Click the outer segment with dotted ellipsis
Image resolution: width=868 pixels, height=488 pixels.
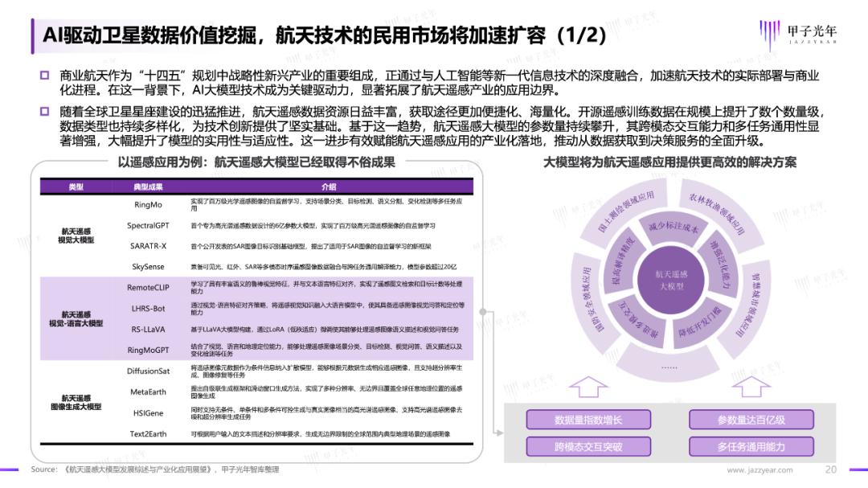669,367
